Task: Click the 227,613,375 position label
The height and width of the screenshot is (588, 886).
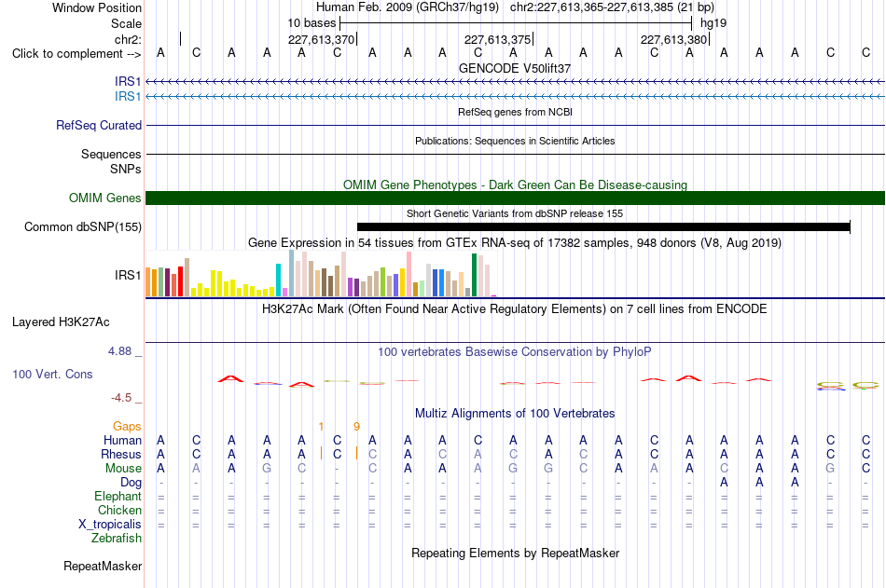Action: (x=497, y=39)
